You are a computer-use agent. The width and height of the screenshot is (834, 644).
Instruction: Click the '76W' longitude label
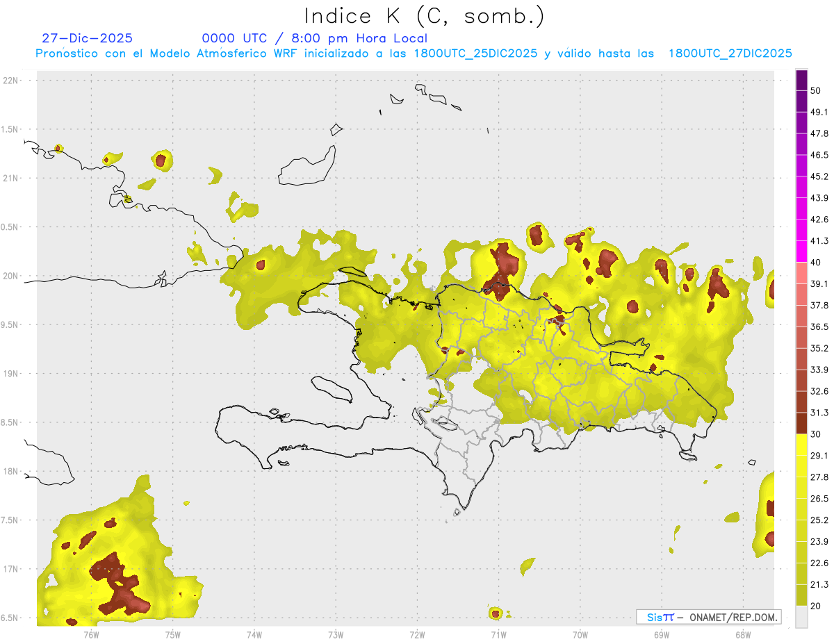click(91, 634)
